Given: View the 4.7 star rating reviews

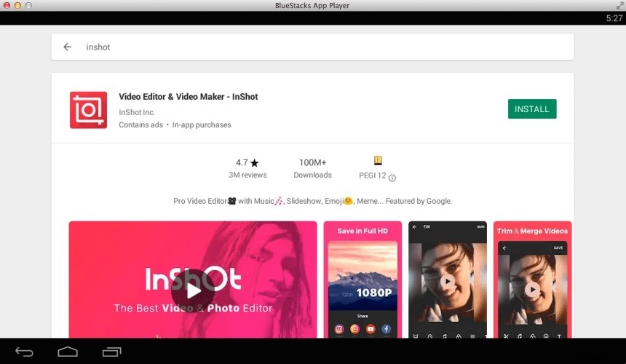Looking at the screenshot, I should [x=247, y=168].
